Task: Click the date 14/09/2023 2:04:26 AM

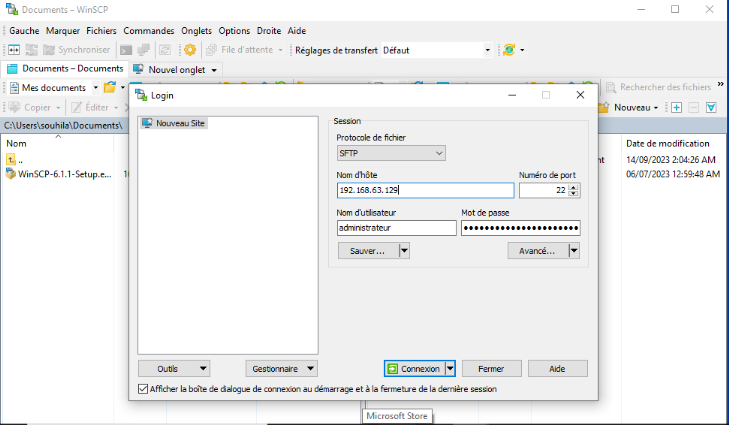Action: pyautogui.click(x=670, y=159)
